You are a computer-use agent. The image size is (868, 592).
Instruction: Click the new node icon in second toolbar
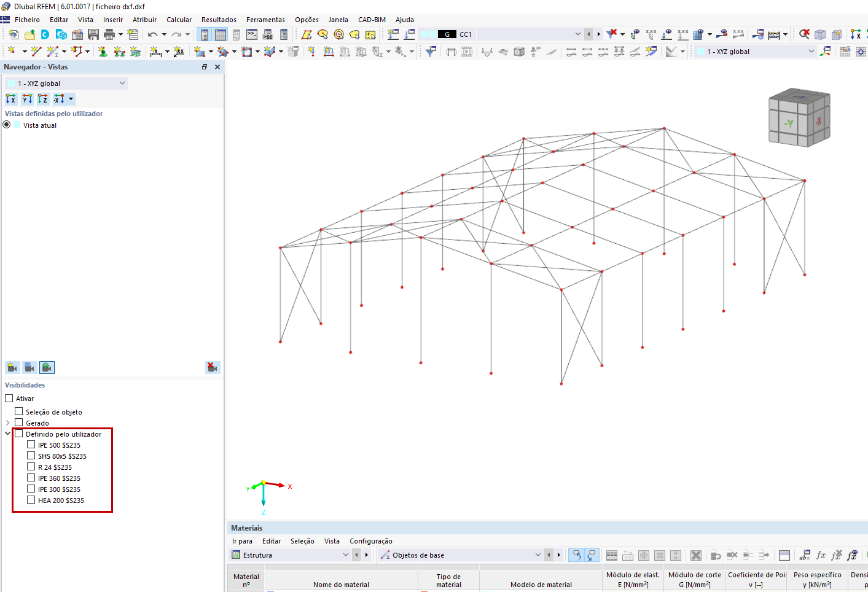pyautogui.click(x=12, y=52)
